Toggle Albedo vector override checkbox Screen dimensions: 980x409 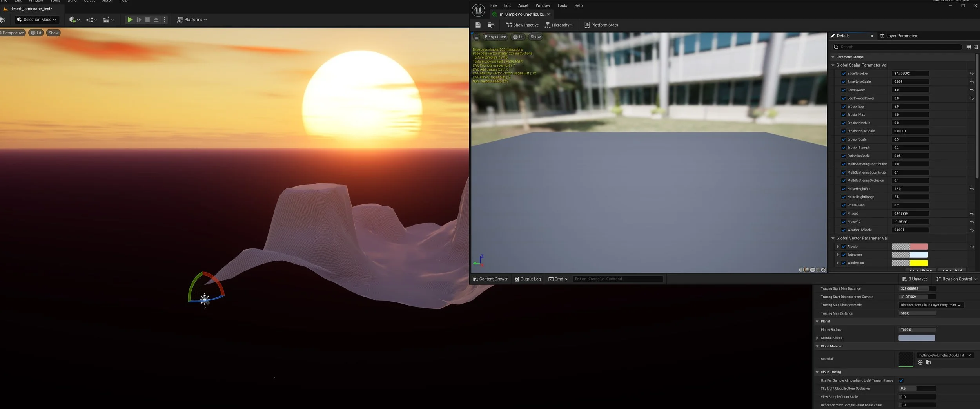tap(844, 246)
